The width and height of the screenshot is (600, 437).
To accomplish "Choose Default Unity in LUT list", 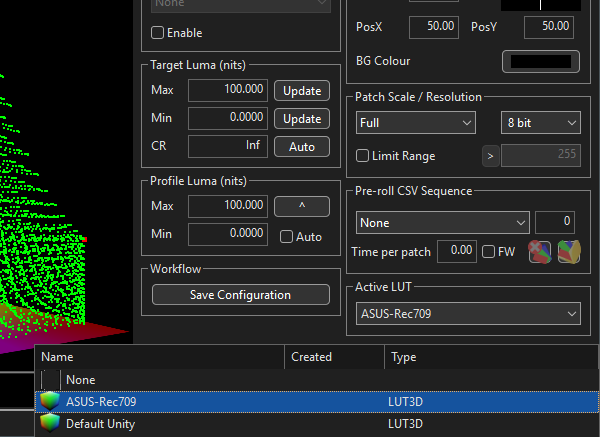I will pos(317,424).
